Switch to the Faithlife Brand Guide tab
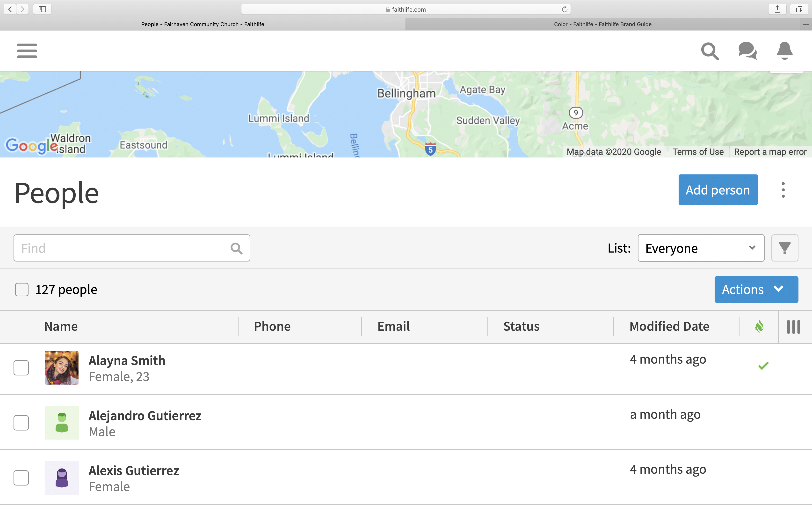The width and height of the screenshot is (812, 508). click(603, 24)
